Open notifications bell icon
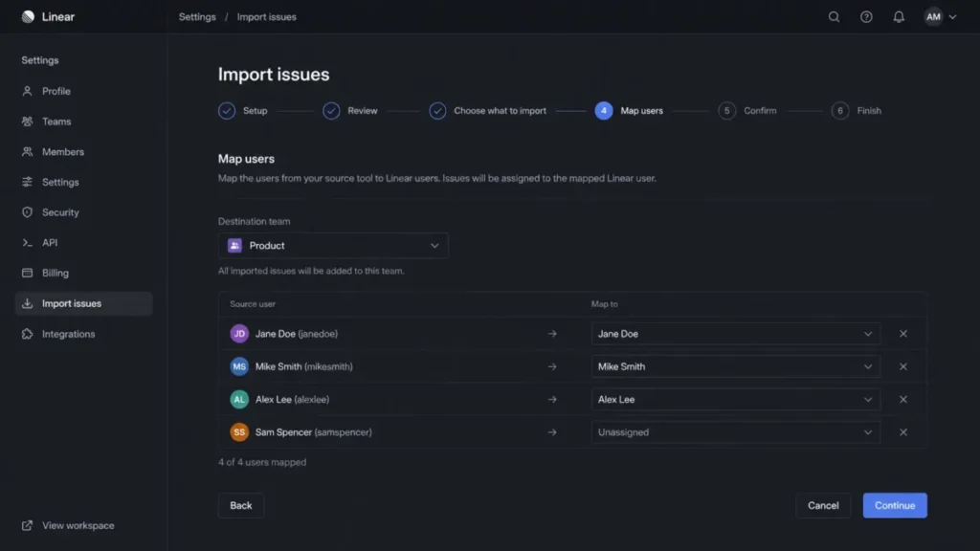This screenshot has width=980, height=551. click(899, 17)
